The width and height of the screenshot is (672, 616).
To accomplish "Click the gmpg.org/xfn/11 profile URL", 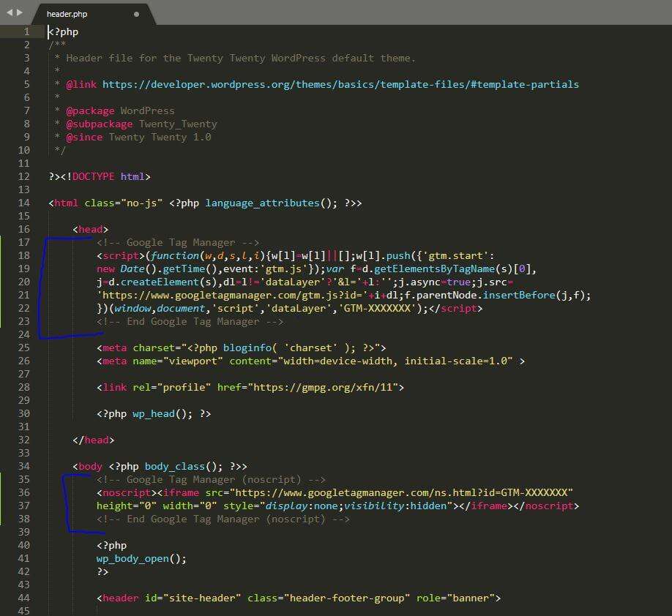I will [323, 387].
